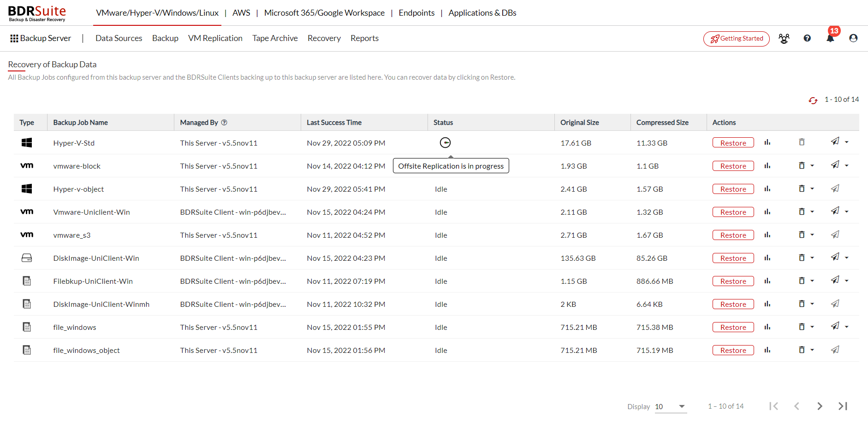Jump to the last page of results
This screenshot has width=868, height=422.
(x=843, y=406)
